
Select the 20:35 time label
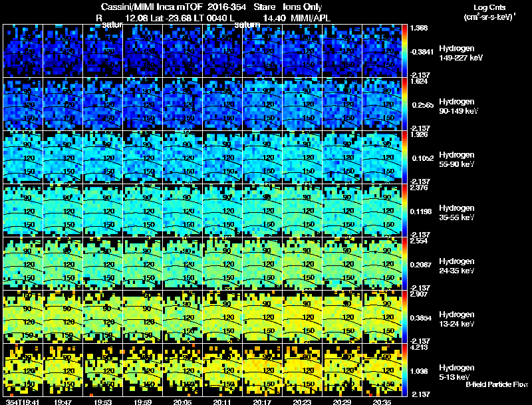pos(382,402)
